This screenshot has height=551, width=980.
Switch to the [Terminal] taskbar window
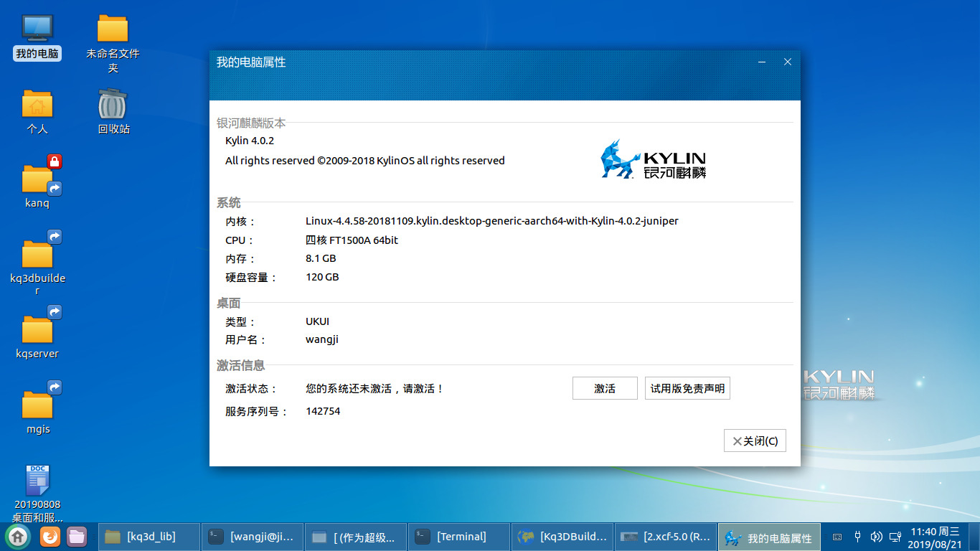pos(458,537)
